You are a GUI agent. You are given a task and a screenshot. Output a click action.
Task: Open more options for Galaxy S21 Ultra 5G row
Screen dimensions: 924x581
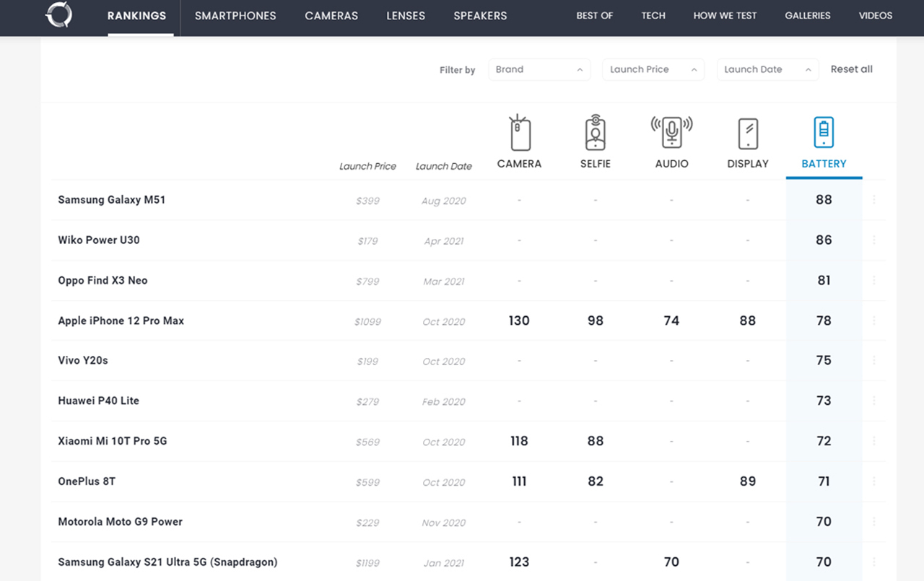874,562
